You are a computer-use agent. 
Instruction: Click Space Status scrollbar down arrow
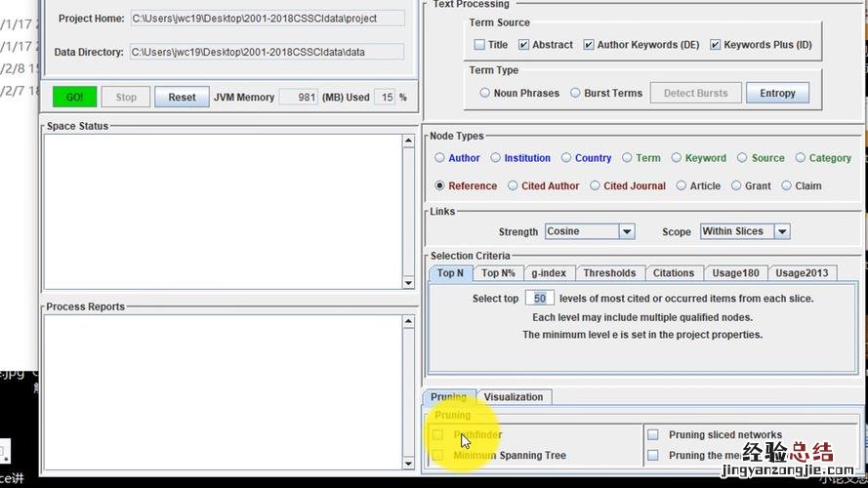[408, 283]
